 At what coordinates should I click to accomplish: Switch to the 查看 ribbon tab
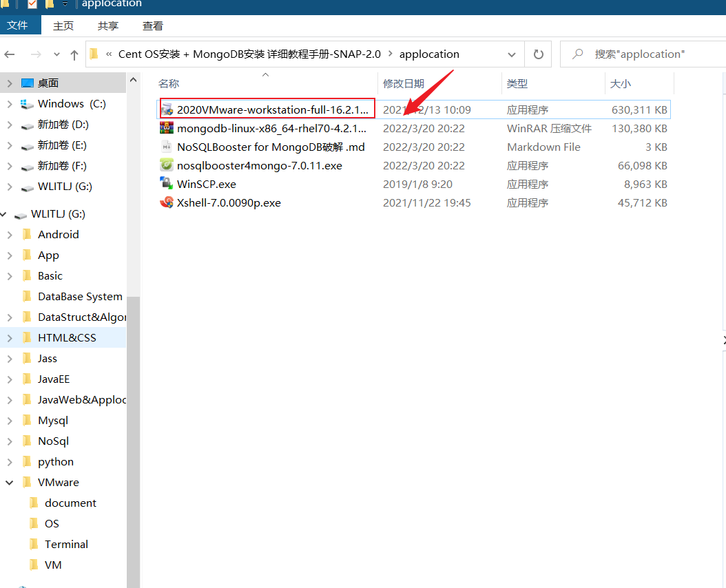(x=153, y=26)
